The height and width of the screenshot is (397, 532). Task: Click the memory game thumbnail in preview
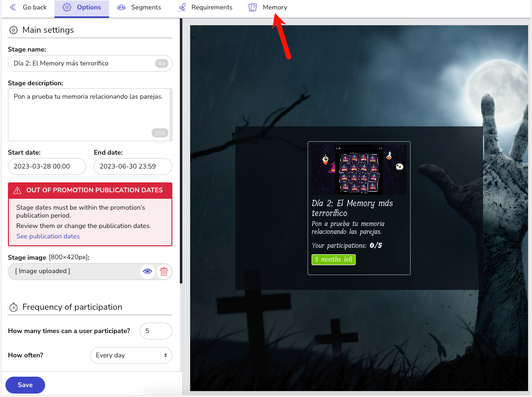(359, 170)
